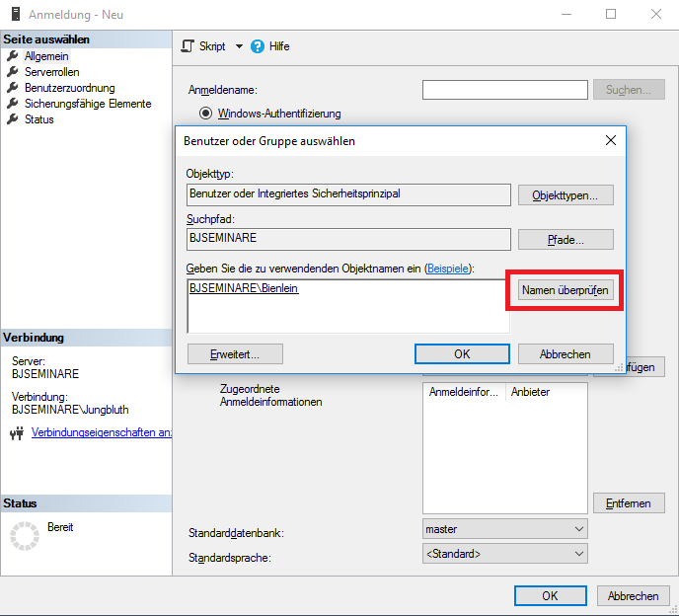
Task: Click Abbrechen at bottom of Anmeldung window
Action: [633, 596]
